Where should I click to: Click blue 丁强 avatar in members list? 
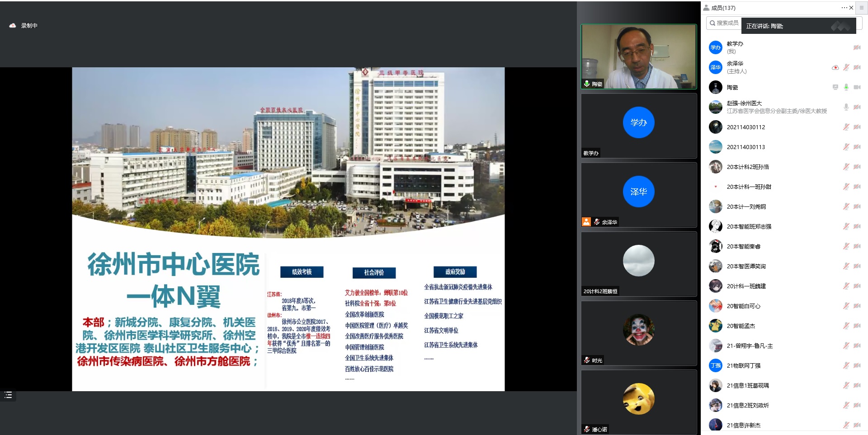(x=716, y=365)
